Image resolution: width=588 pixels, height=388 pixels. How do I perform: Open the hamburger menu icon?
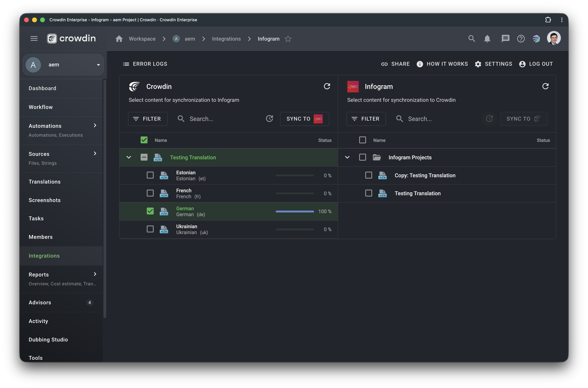34,39
